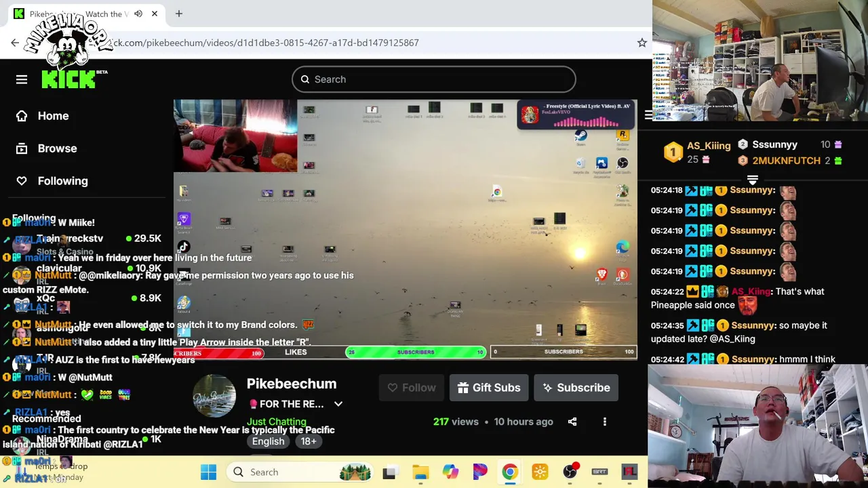Screen dimensions: 868x488
Task: Bookmark this page with the star icon
Action: 642,43
